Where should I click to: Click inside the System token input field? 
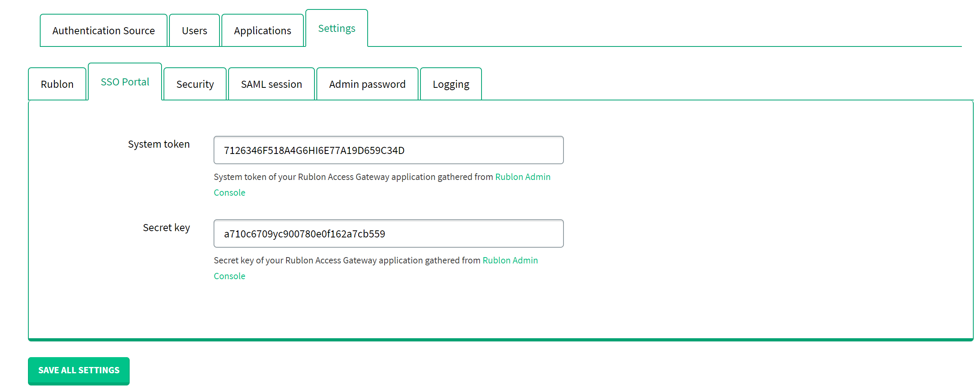tap(388, 150)
